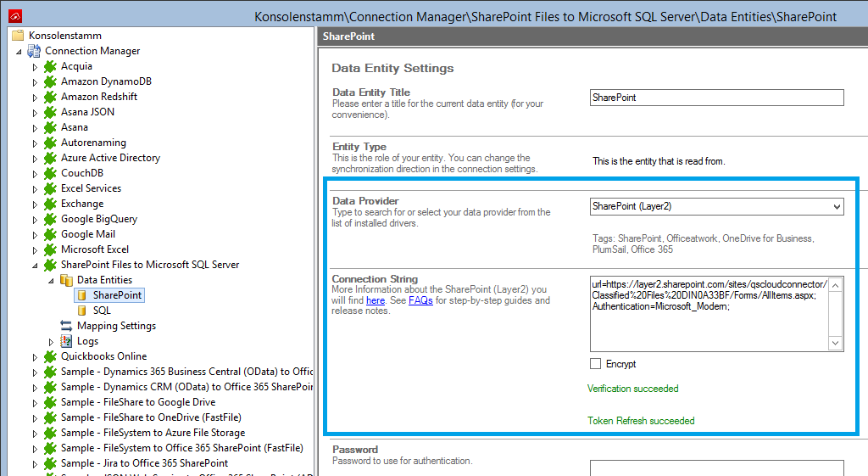Screen dimensions: 868x476
Task: Open the Data Provider dropdown
Action: click(x=837, y=206)
